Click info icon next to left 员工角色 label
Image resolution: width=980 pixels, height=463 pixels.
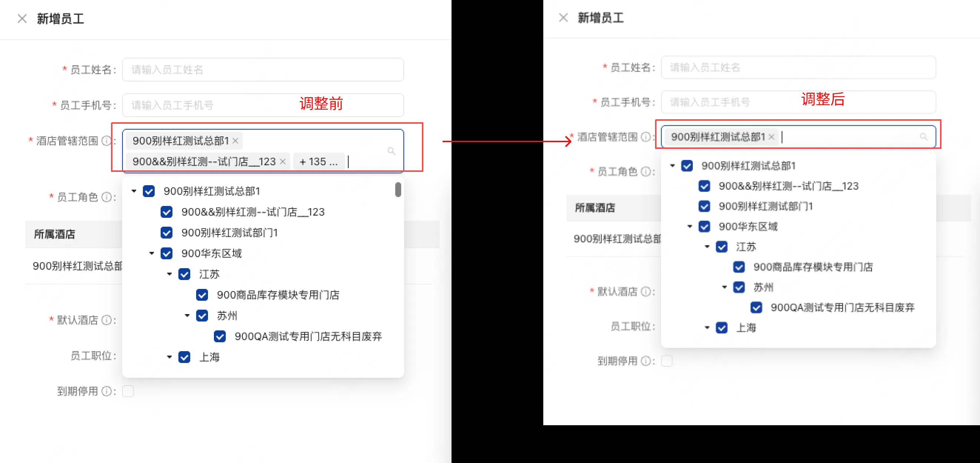pos(107,197)
